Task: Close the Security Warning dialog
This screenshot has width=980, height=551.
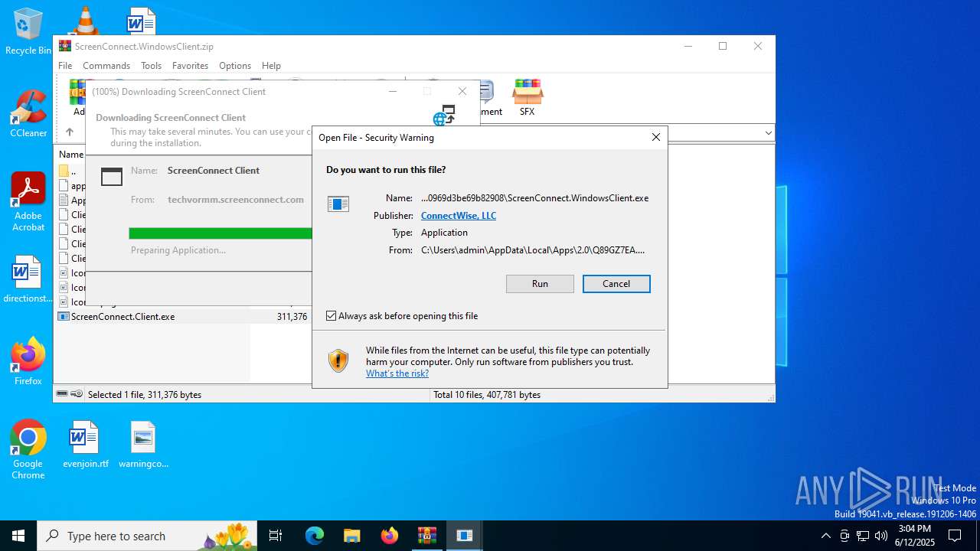Action: click(655, 138)
